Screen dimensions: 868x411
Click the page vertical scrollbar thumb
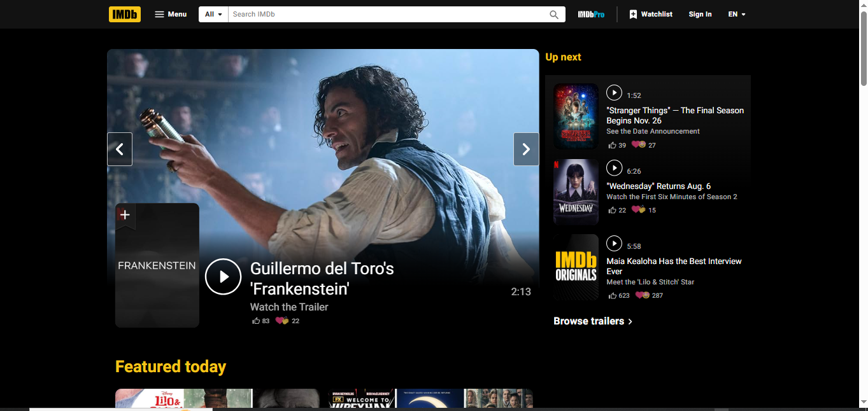point(864,48)
